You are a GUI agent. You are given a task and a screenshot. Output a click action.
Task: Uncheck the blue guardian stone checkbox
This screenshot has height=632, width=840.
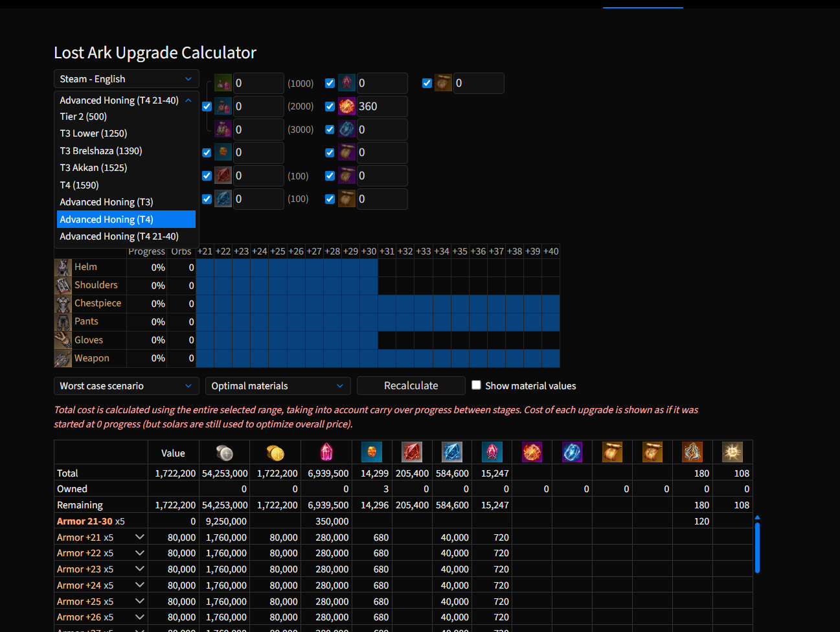pos(207,199)
